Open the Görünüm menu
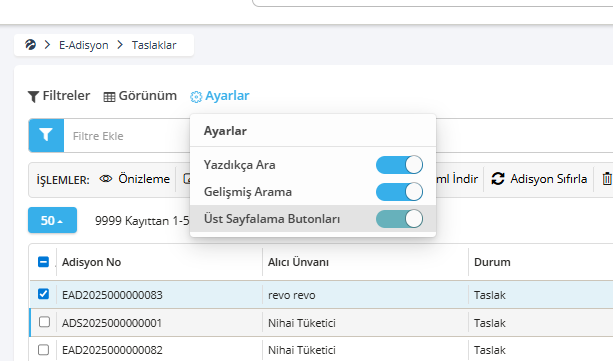 pyautogui.click(x=140, y=96)
